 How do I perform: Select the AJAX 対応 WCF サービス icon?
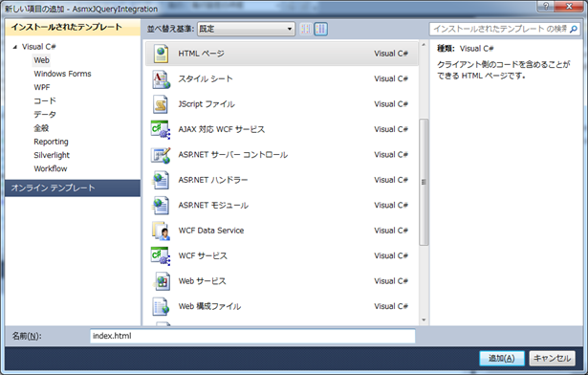[x=161, y=129]
